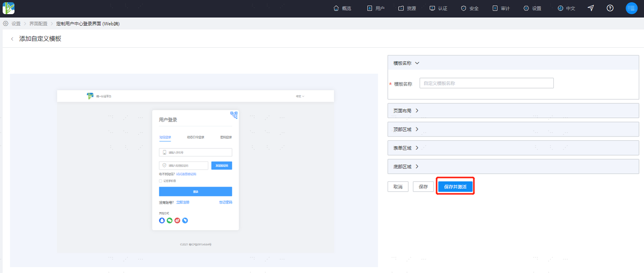The height and width of the screenshot is (273, 644).
Task: Open the help question mark icon
Action: click(610, 8)
